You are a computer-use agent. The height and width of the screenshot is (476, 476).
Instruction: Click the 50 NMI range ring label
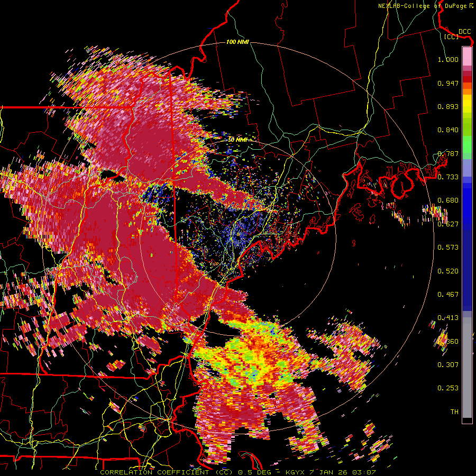[237, 140]
